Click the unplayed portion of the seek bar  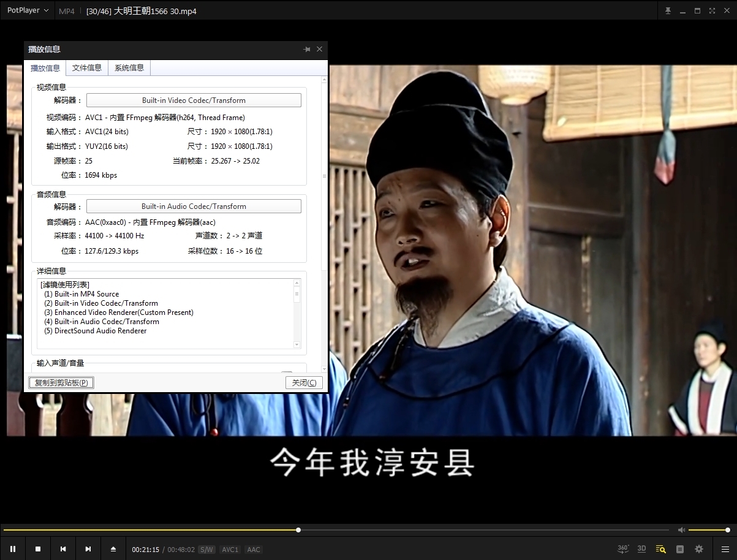(484, 530)
